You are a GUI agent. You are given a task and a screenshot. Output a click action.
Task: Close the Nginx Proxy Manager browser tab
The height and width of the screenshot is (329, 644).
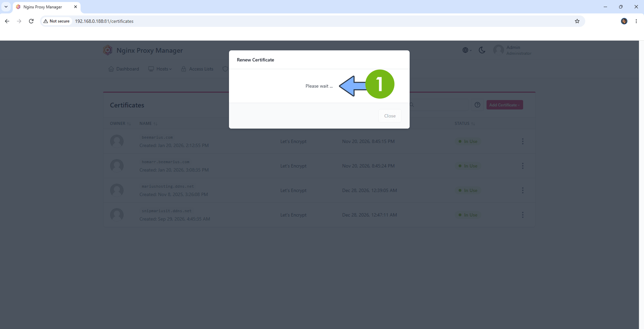(x=76, y=7)
